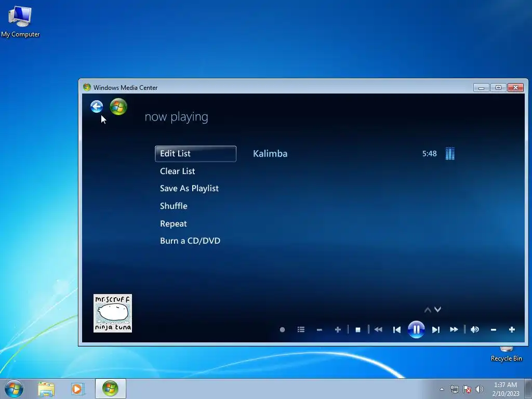This screenshot has height=399, width=532.
Task: Click Windows Media Center taskbar button
Action: click(x=111, y=389)
